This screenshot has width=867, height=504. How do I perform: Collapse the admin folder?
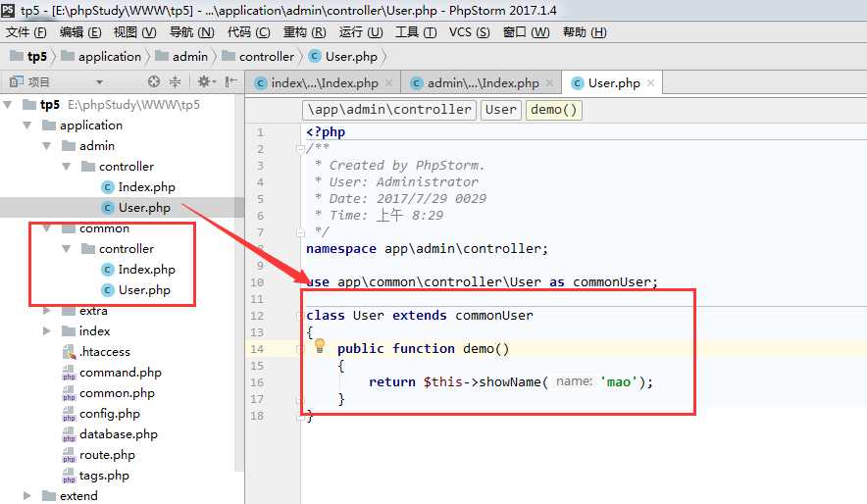(47, 146)
